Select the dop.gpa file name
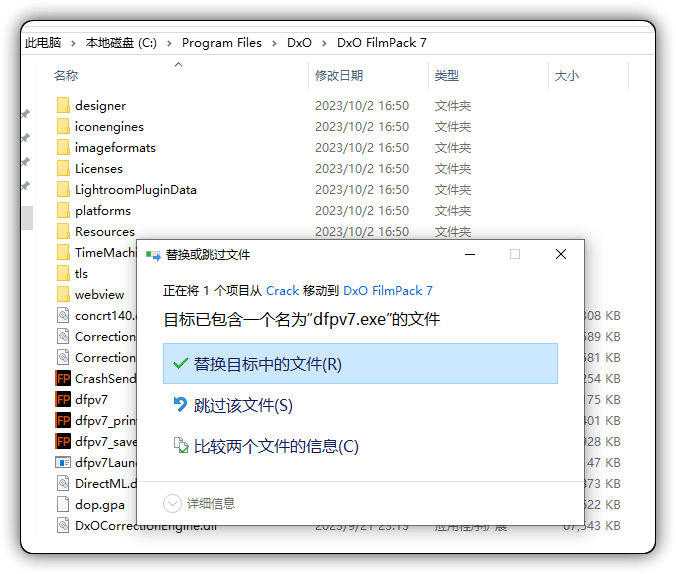This screenshot has width=676, height=574. (x=100, y=505)
